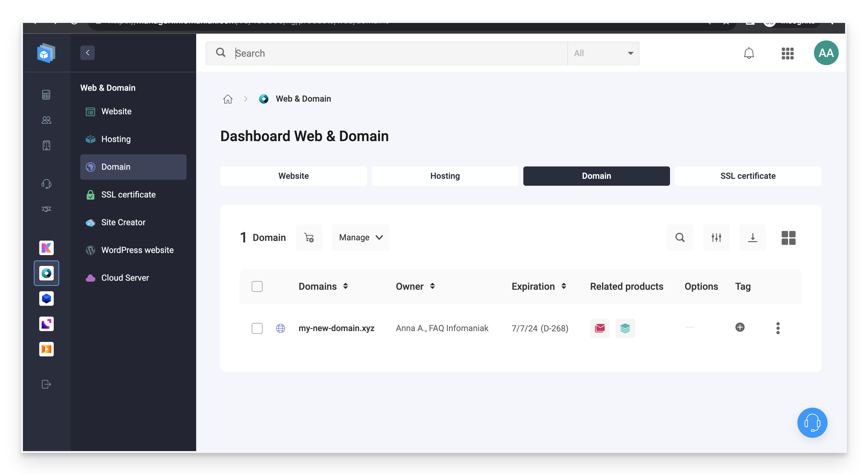
Task: Open the nine-dot products grid menu
Action: [787, 53]
